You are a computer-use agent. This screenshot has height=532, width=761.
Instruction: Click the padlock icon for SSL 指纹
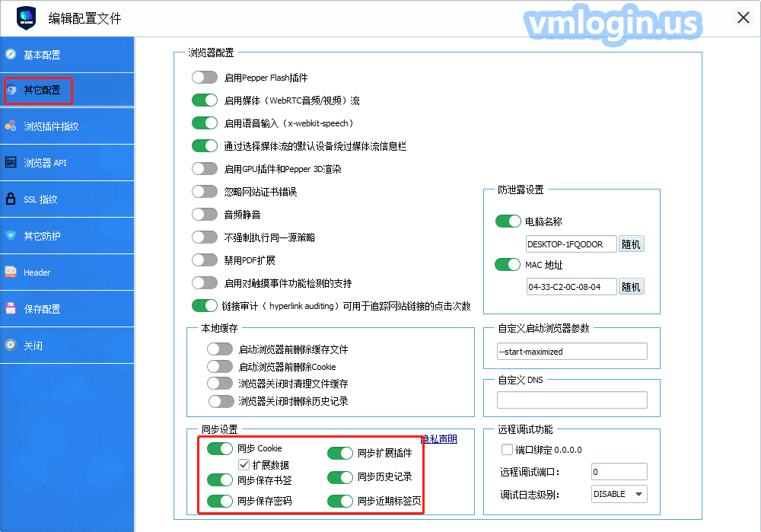(x=11, y=199)
